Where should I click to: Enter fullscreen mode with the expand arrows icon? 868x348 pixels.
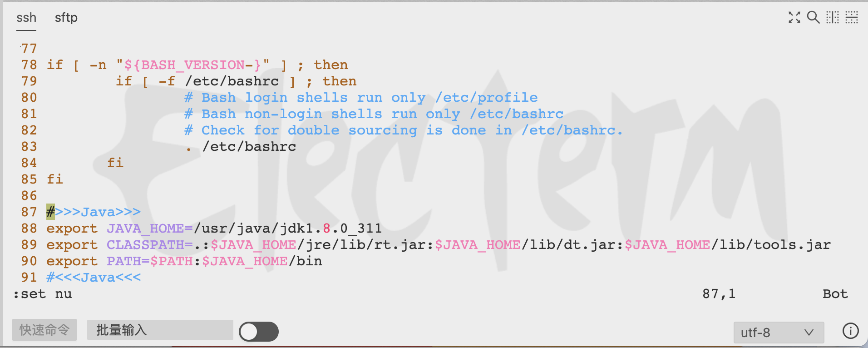794,18
